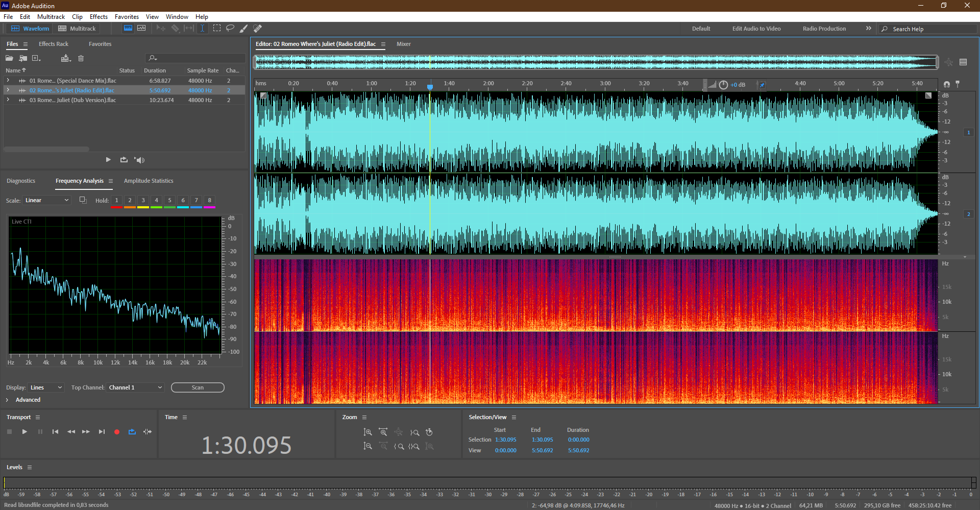Screen dimensions: 980x510
Task: Select the Radio Production workspace
Action: pyautogui.click(x=824, y=29)
